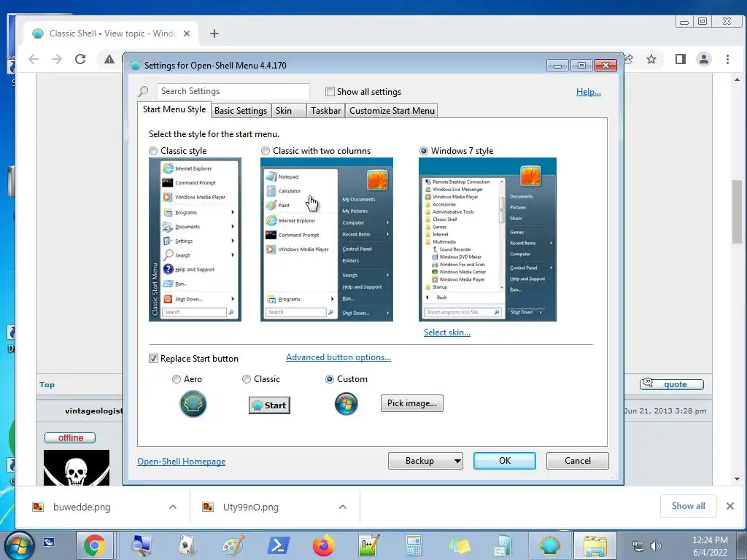Click Chrome forward arrow
The width and height of the screenshot is (747, 560).
pyautogui.click(x=57, y=59)
